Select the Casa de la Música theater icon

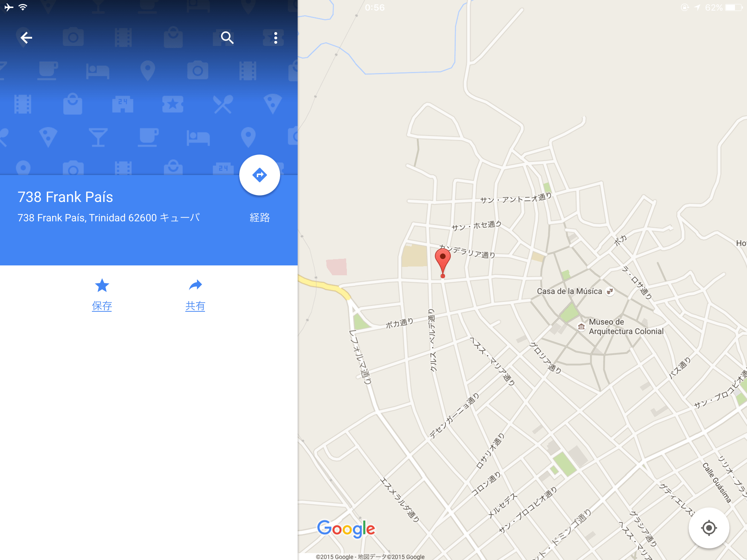pos(609,291)
